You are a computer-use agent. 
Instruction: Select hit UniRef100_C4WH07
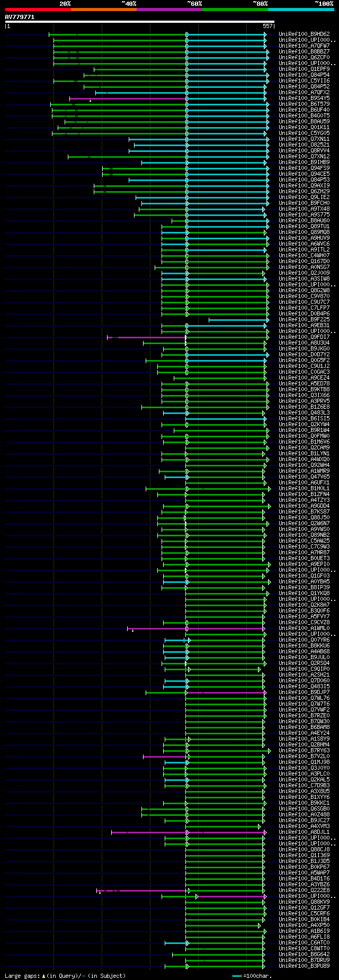(x=304, y=256)
